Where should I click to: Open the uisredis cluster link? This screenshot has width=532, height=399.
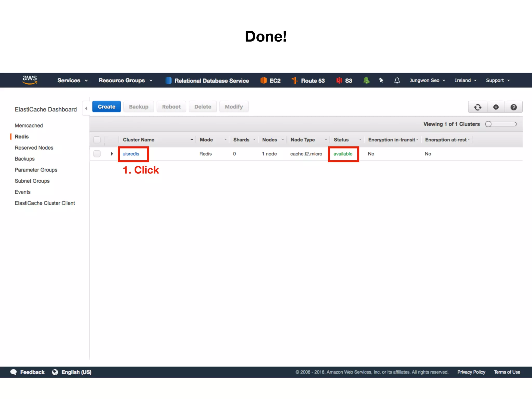coord(131,154)
